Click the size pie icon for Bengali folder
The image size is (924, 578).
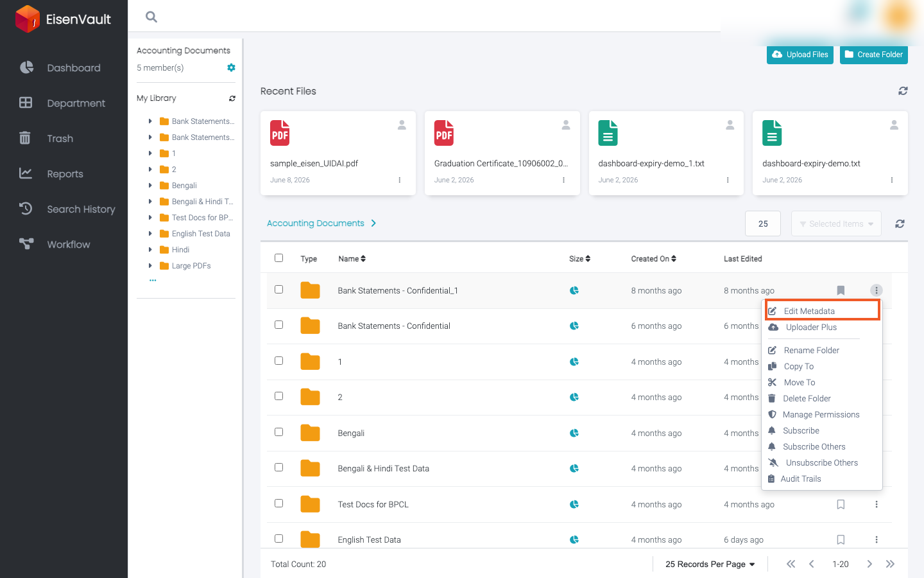click(574, 433)
